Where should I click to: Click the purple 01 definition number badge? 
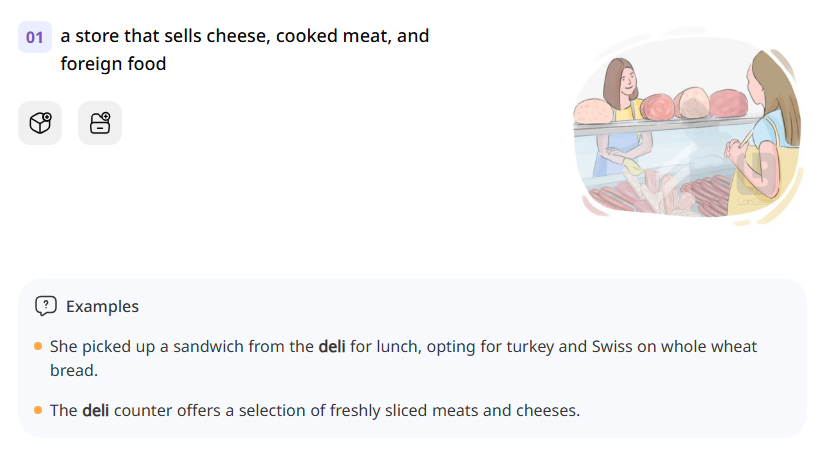tap(35, 37)
